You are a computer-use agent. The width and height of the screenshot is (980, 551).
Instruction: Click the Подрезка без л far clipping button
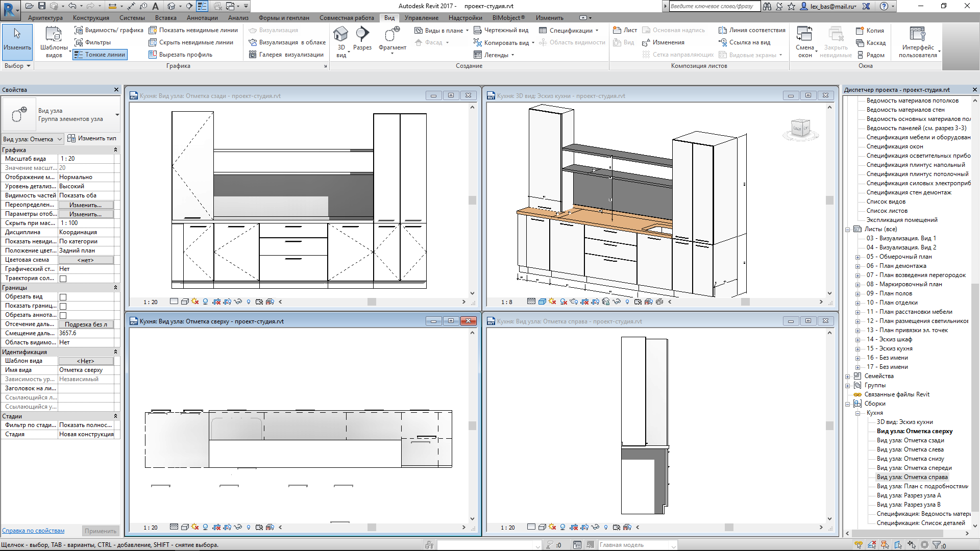point(86,324)
